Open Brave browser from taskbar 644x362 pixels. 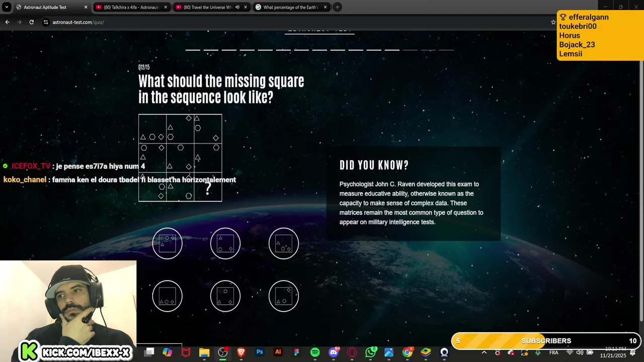[x=241, y=352]
